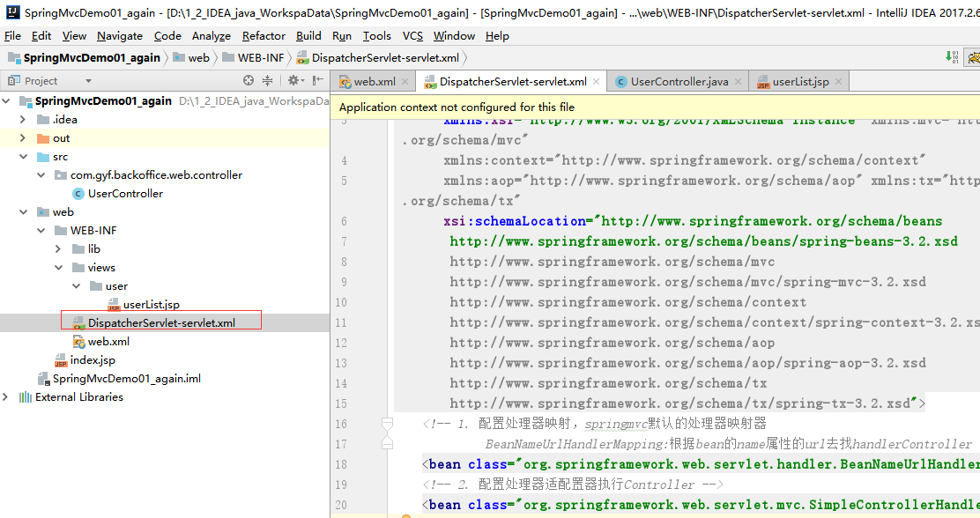Click the .iml module file icon
This screenshot has width=980, height=518.
(x=43, y=379)
